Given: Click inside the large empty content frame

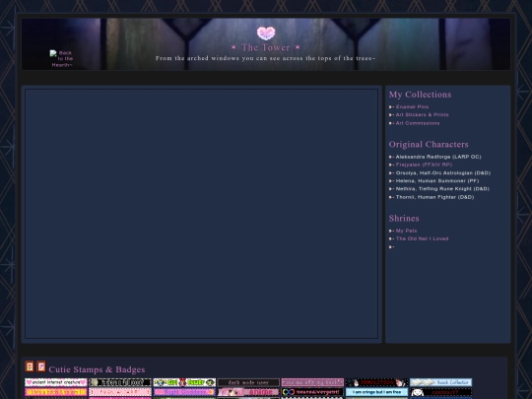Looking at the screenshot, I should click(202, 214).
